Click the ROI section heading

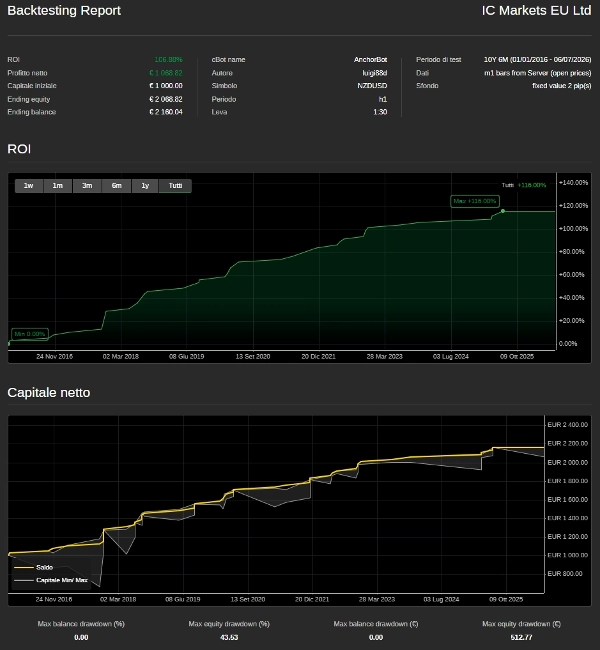pos(19,149)
